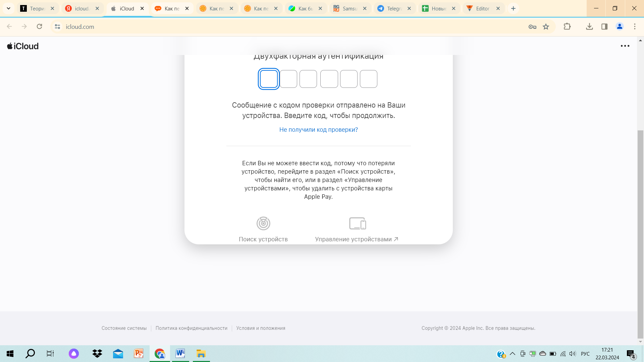Open Chrome three-dot menu
This screenshot has height=362, width=644.
[635, 26]
